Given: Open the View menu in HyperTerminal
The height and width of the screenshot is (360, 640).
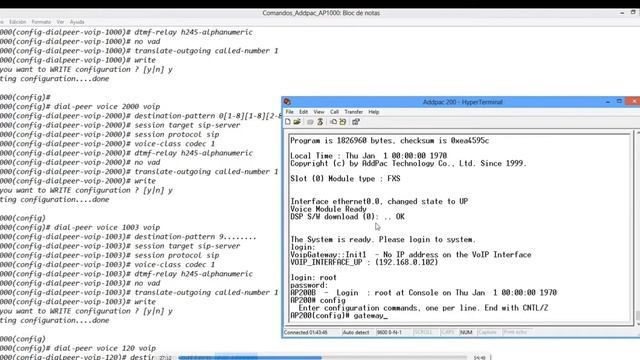Looking at the screenshot, I should click(x=319, y=112).
